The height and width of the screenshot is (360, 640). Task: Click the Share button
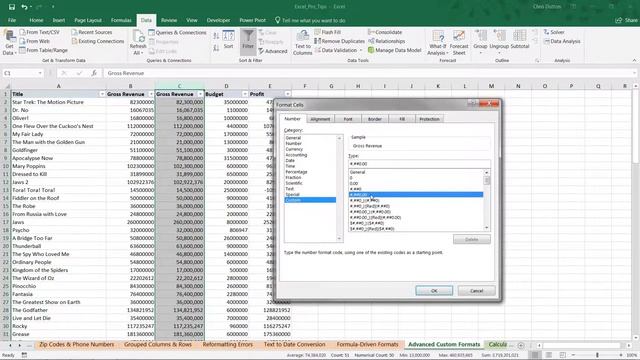point(627,20)
